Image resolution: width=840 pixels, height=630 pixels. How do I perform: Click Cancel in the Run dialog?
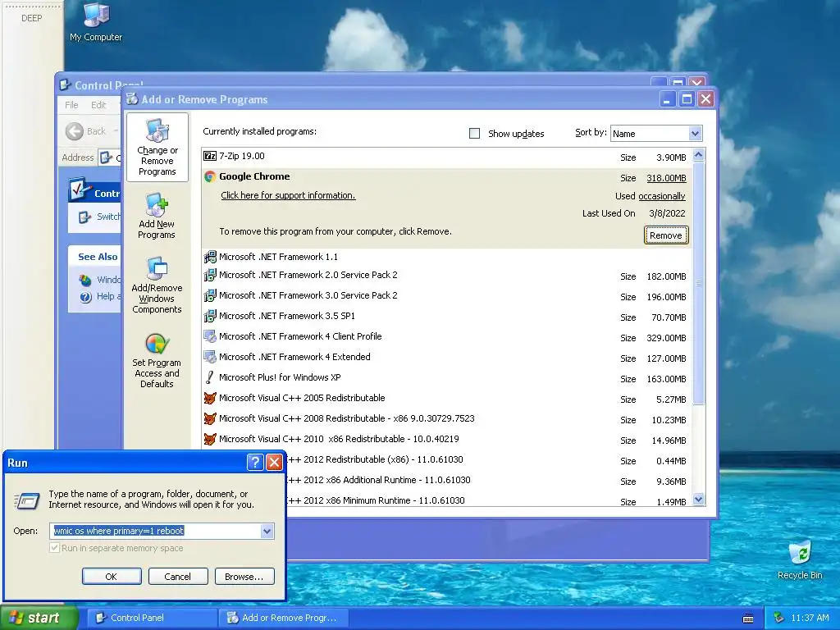[178, 577]
